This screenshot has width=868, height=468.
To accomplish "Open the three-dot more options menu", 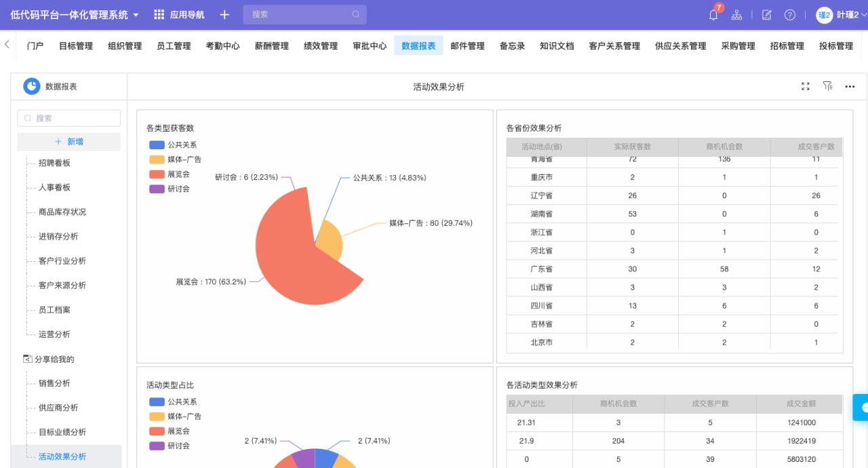I will 850,86.
